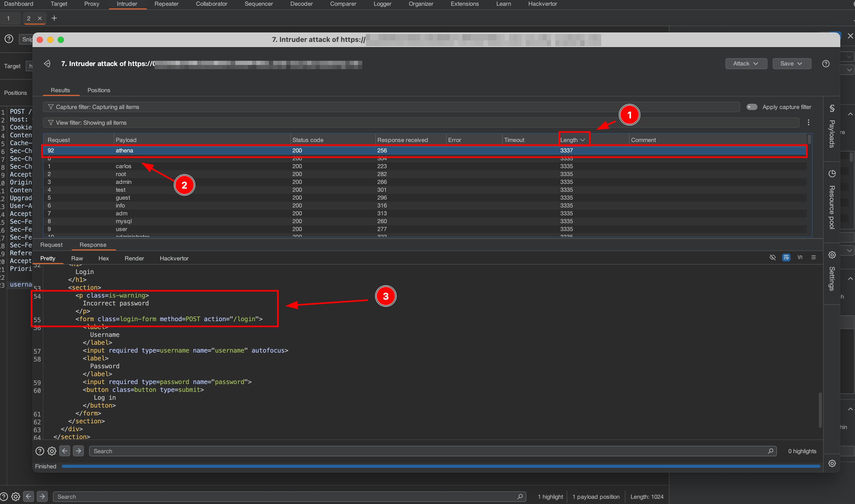Select the result row with payload mysql
Image resolution: width=855 pixels, height=504 pixels.
pos(425,221)
